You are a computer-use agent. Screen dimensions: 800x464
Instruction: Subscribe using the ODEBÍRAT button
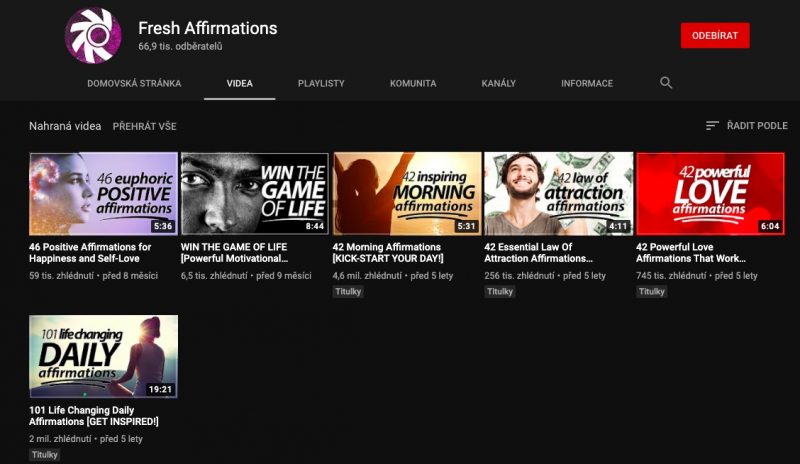[715, 36]
